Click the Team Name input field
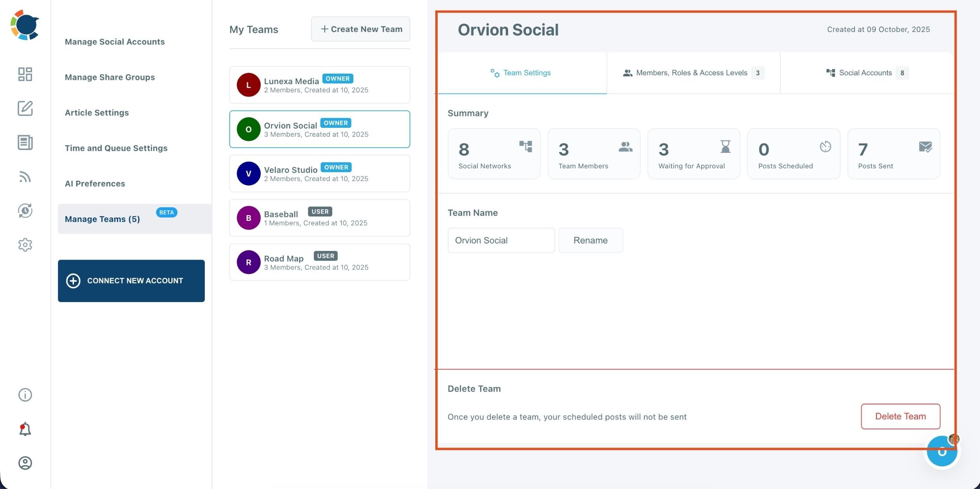 [x=501, y=240]
